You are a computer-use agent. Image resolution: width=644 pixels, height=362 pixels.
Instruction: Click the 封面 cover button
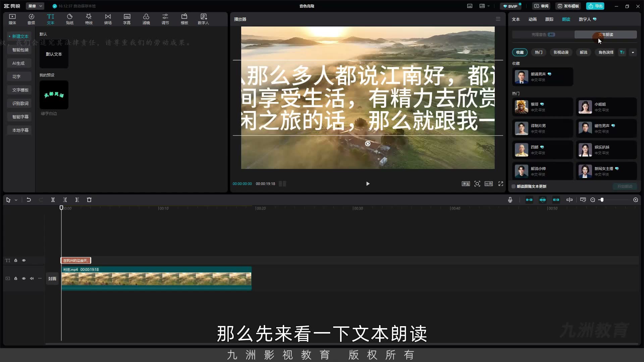(x=52, y=279)
